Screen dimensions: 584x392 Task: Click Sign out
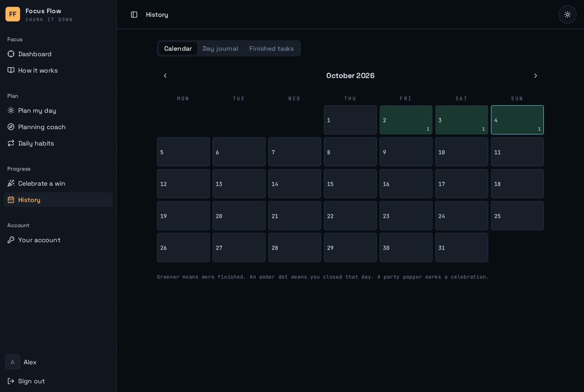pos(58,381)
